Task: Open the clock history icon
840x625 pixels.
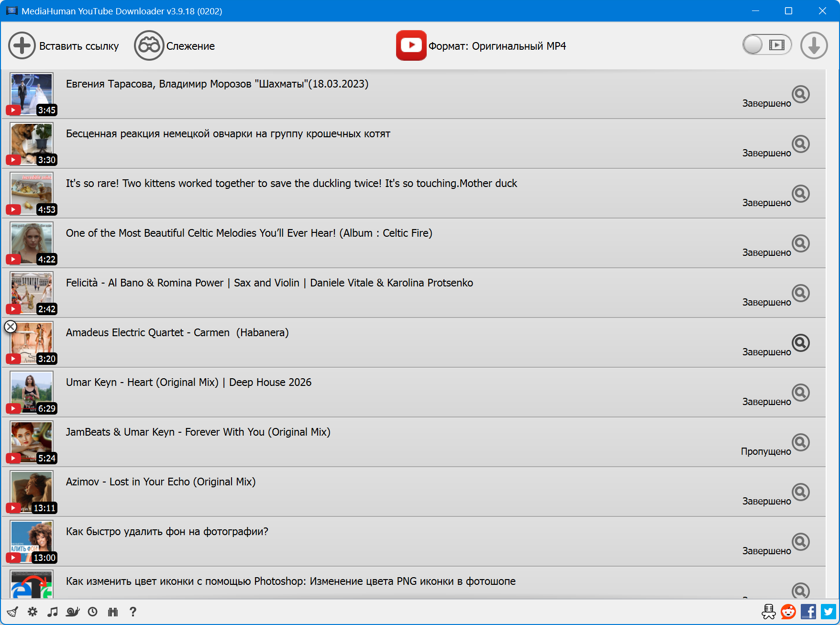Action: tap(93, 612)
